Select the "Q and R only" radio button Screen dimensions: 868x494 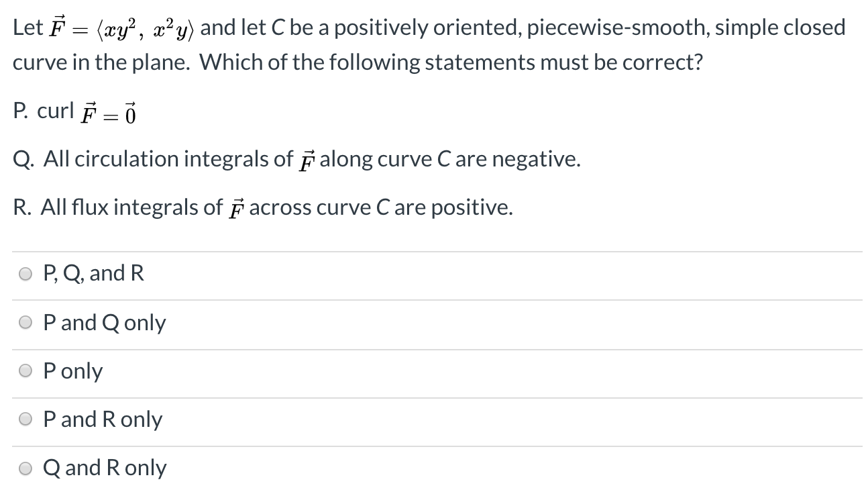click(25, 468)
